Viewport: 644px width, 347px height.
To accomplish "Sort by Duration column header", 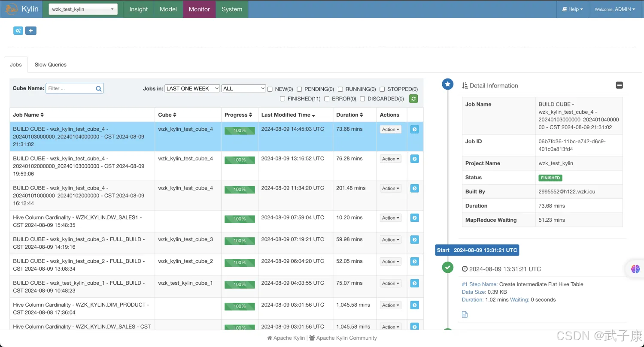I will tap(349, 115).
